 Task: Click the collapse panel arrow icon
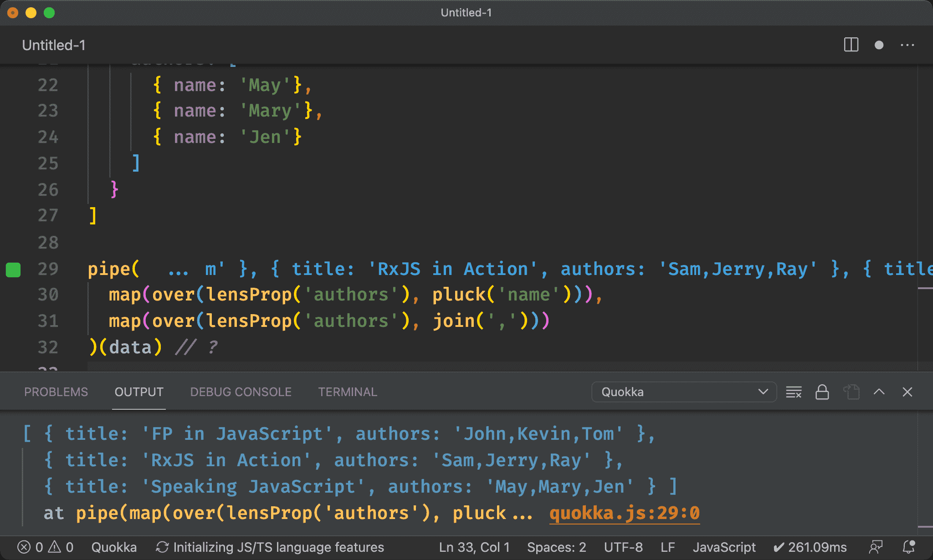pos(879,392)
